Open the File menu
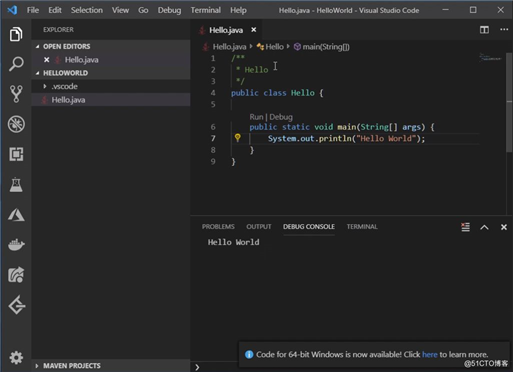The width and height of the screenshot is (513, 372). [x=33, y=10]
